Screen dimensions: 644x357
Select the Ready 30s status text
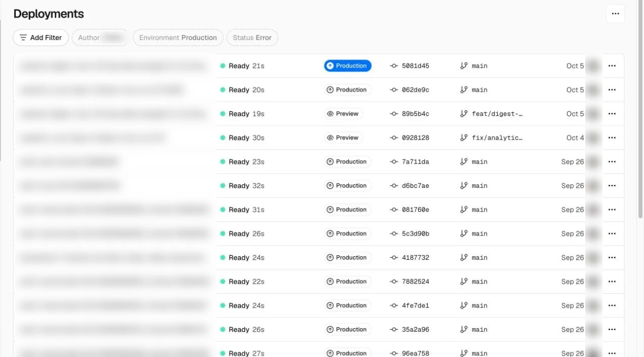tap(247, 138)
